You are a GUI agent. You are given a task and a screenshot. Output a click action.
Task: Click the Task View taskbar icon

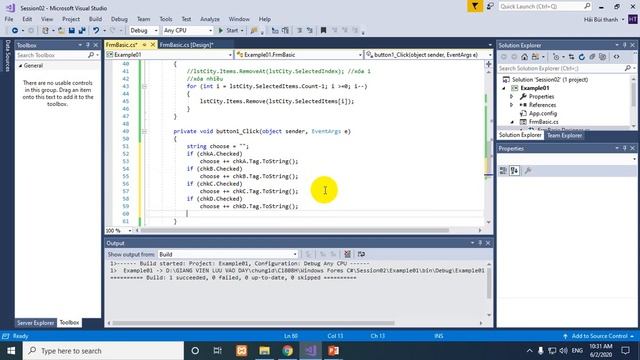218,351
